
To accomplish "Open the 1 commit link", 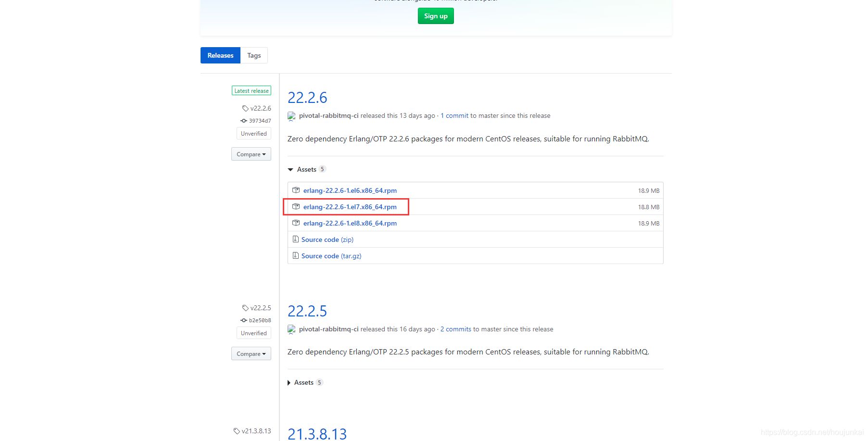I will (454, 115).
